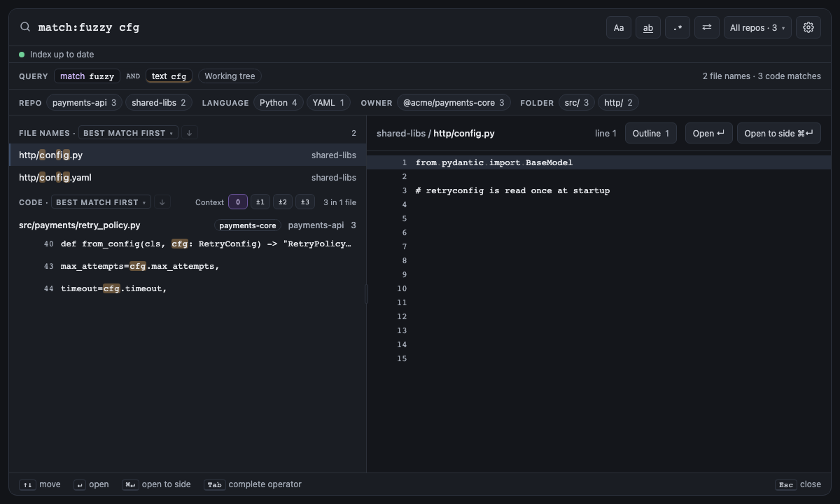Click the swap arrows replace icon
This screenshot has height=504, width=840.
point(707,27)
